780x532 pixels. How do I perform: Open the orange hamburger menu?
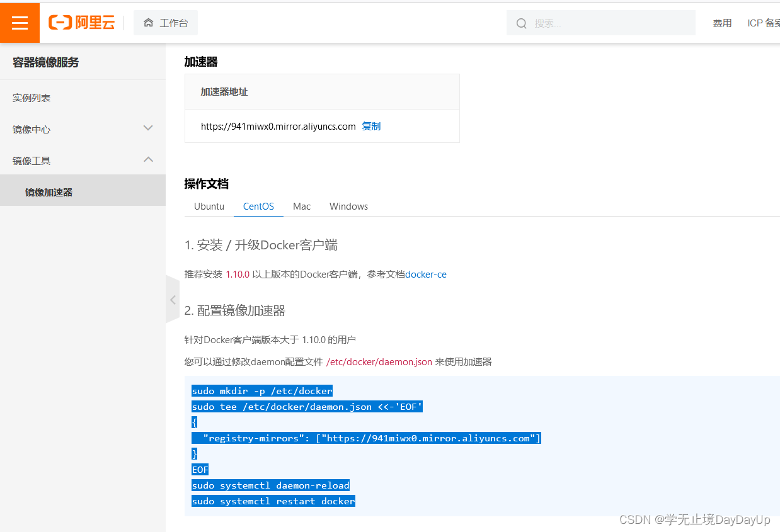20,23
